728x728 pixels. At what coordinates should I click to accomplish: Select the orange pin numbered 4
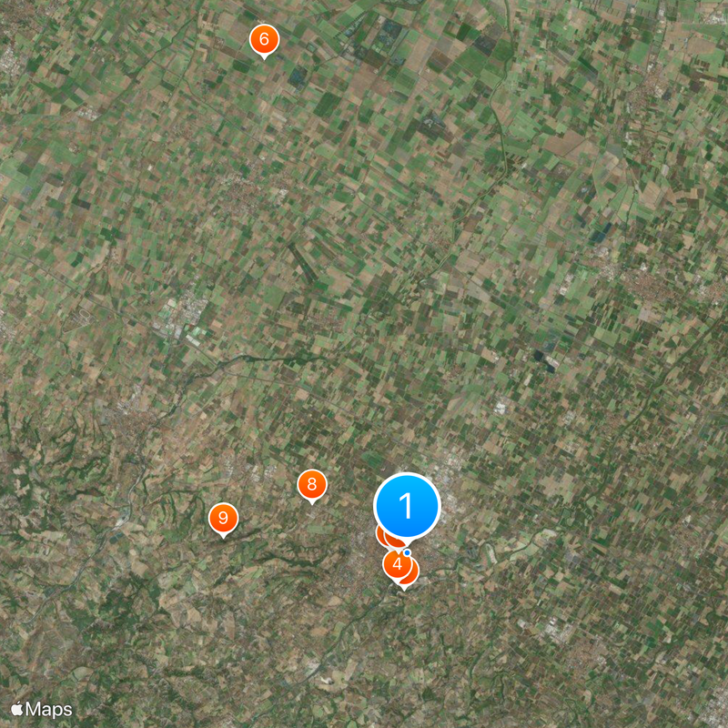pos(397,564)
